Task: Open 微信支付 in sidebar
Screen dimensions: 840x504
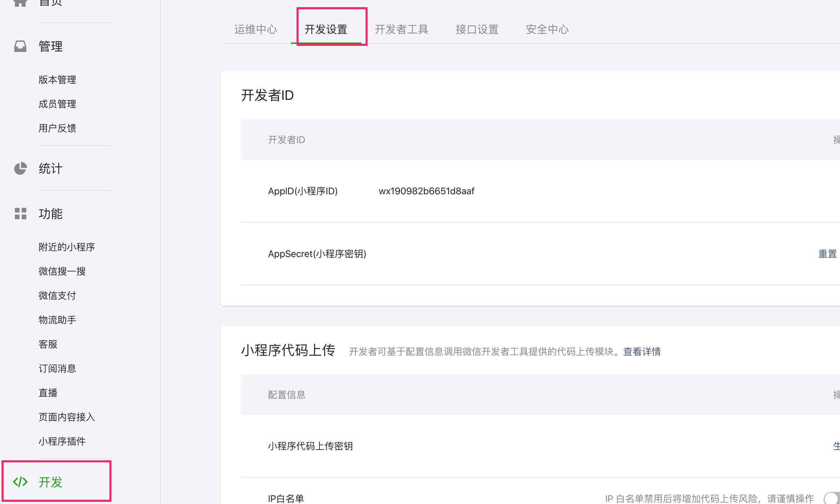Action: (x=57, y=296)
